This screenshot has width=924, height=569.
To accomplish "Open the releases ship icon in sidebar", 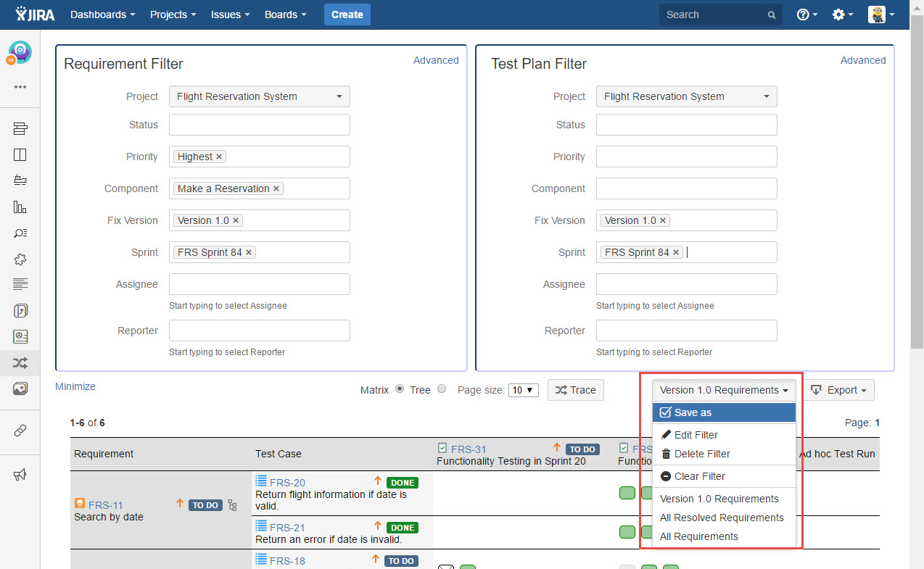I will tap(20, 180).
